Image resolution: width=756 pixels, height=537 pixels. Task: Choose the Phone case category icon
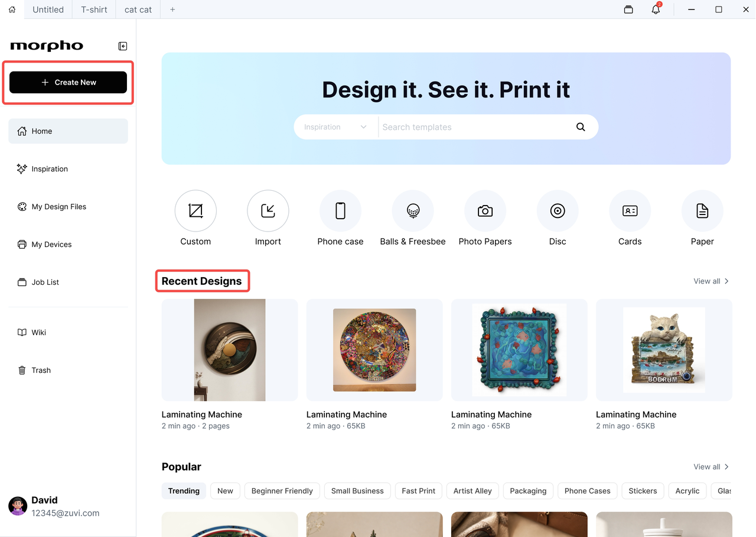click(x=340, y=211)
